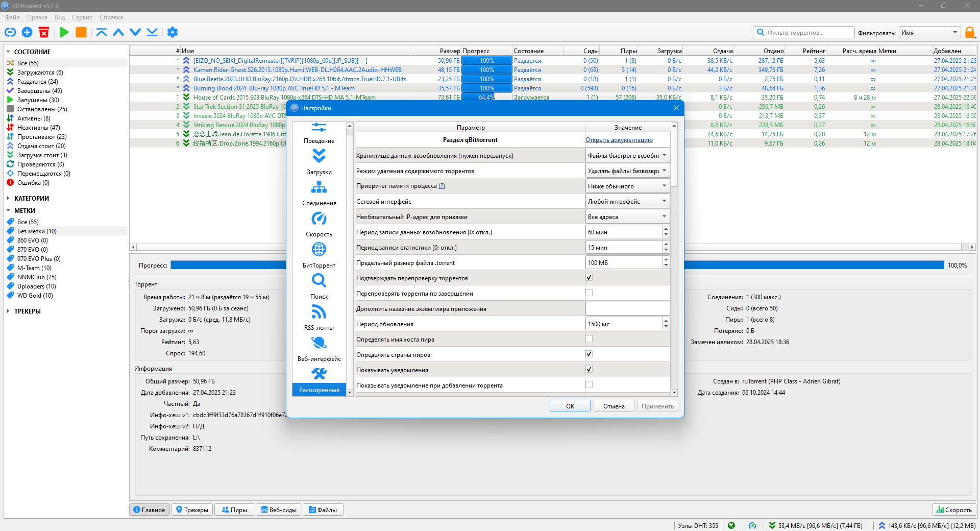Screen dimensions: 980x531
Task: Open the IP-адрес для привязки dropdown
Action: click(x=627, y=217)
